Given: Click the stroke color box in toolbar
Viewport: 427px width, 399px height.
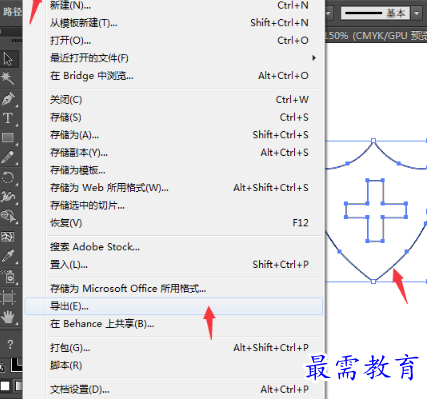Looking at the screenshot, I should point(17,365).
